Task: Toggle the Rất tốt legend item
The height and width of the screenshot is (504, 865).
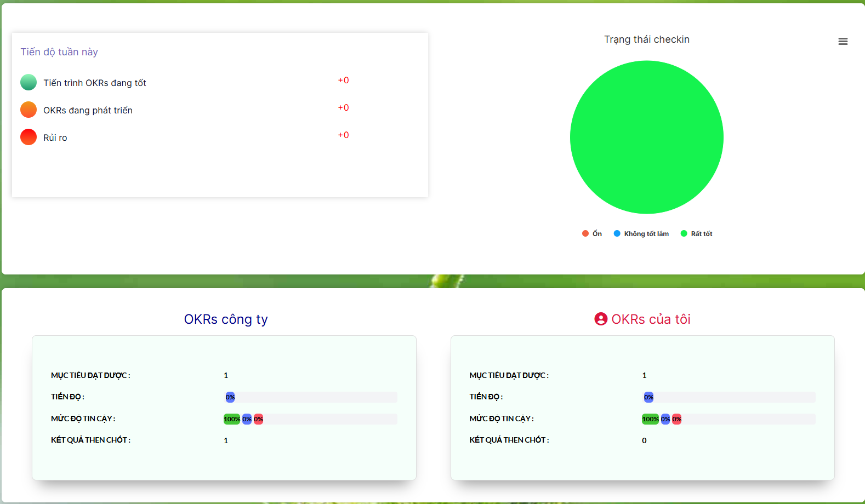Action: click(x=697, y=234)
